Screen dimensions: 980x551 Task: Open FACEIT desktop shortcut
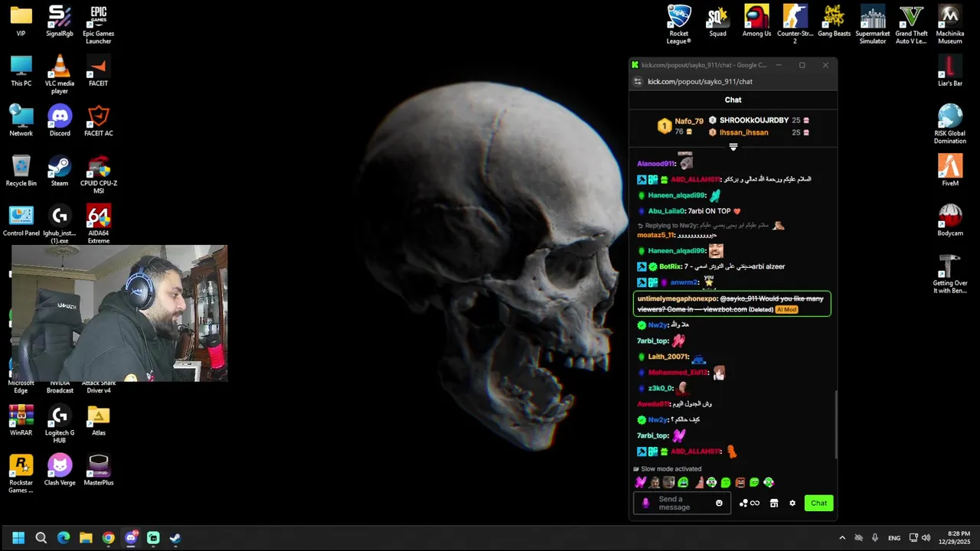(98, 70)
